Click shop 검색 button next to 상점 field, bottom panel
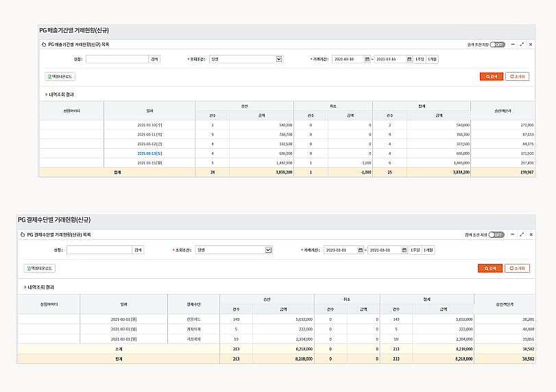This screenshot has width=556, height=392. click(x=138, y=250)
